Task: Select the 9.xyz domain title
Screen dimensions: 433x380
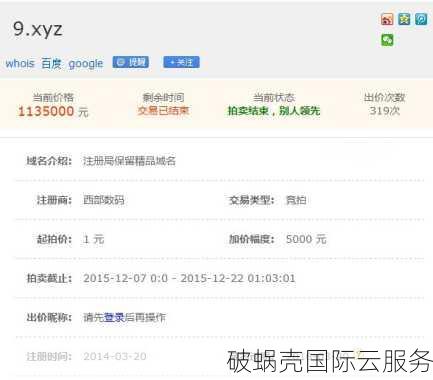Action: pyautogui.click(x=38, y=30)
